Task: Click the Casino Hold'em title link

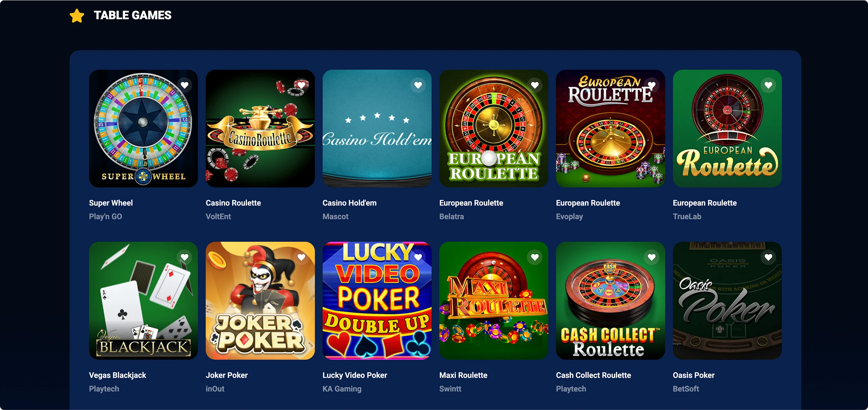Action: [349, 203]
